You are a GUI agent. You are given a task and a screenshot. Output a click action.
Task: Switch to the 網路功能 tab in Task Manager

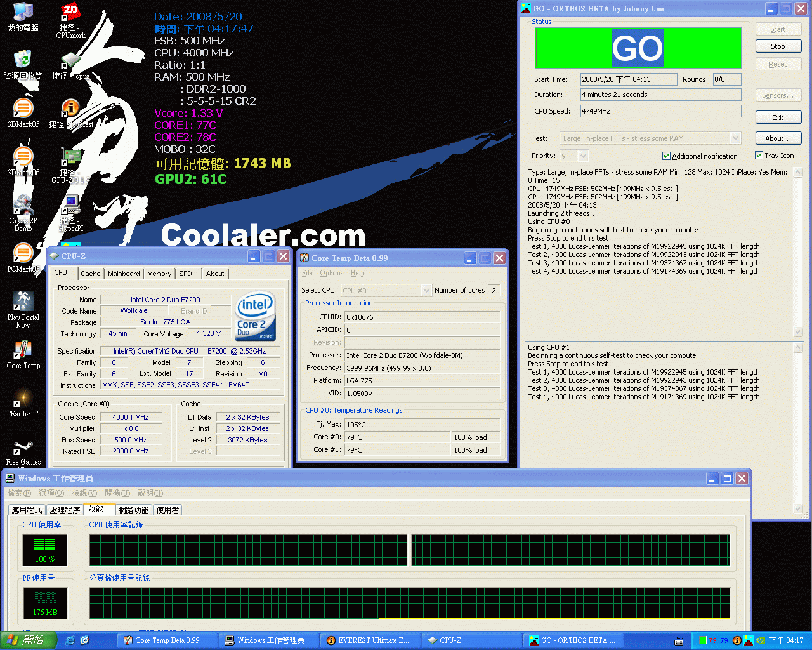pos(134,510)
